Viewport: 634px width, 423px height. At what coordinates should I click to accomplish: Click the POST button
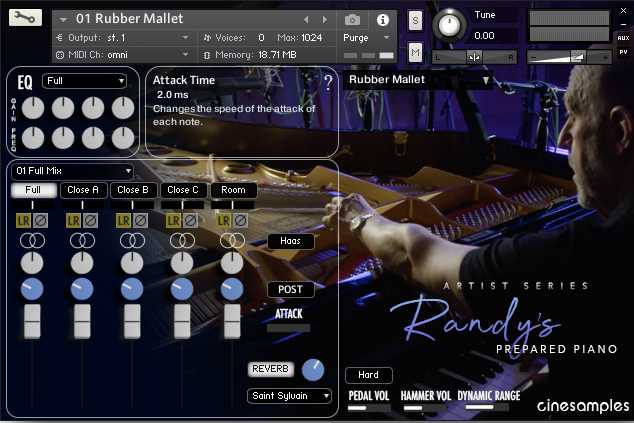(291, 290)
